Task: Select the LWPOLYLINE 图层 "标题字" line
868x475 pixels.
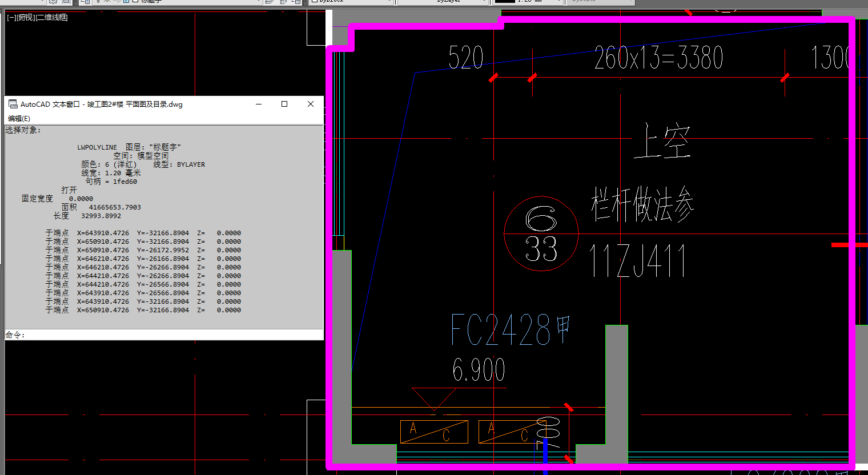Action: tap(129, 147)
